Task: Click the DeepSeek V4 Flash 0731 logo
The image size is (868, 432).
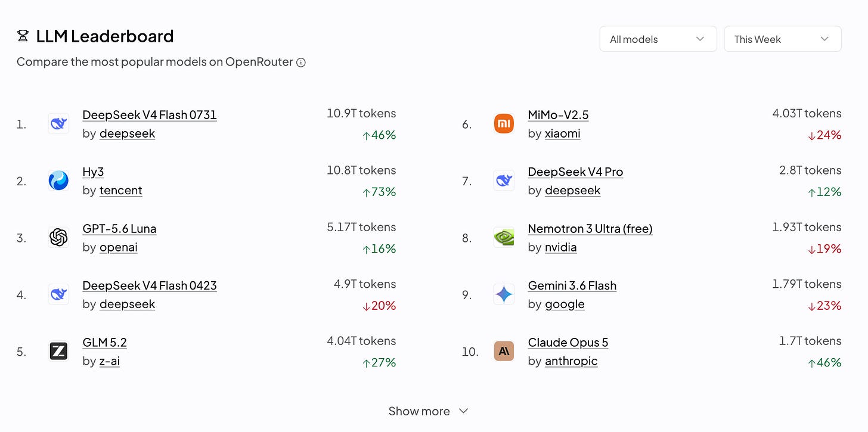Action: click(58, 124)
